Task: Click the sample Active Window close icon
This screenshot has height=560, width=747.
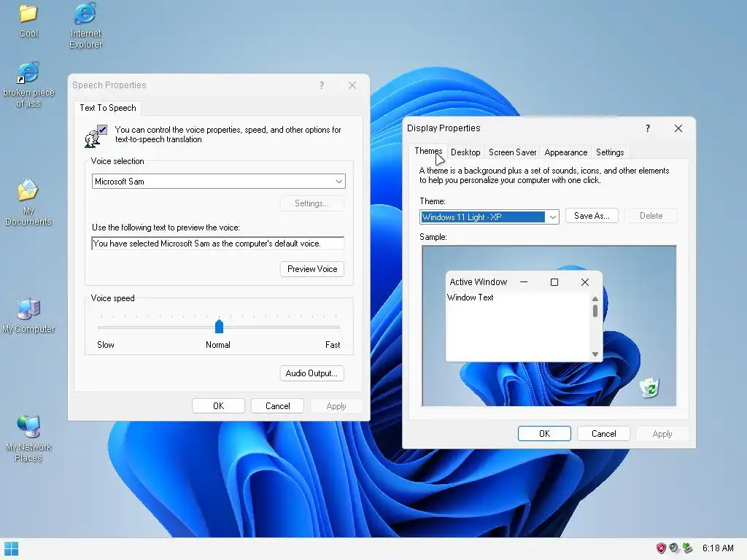Action: point(584,282)
